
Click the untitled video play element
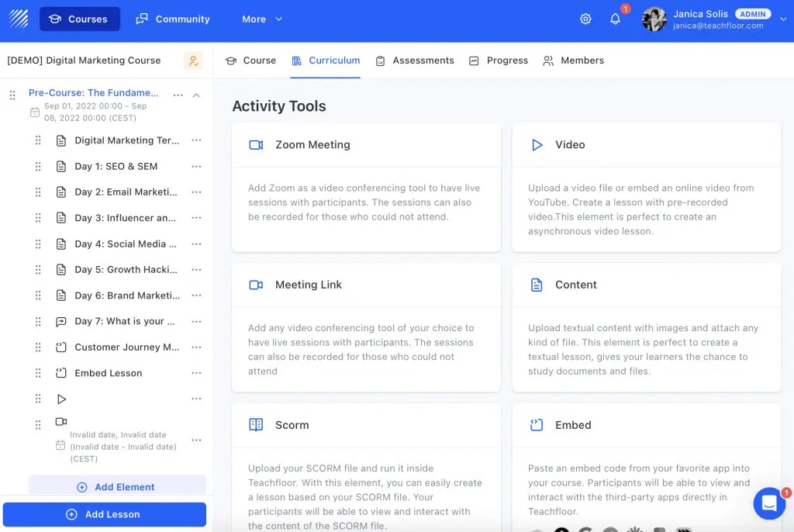[x=61, y=399]
